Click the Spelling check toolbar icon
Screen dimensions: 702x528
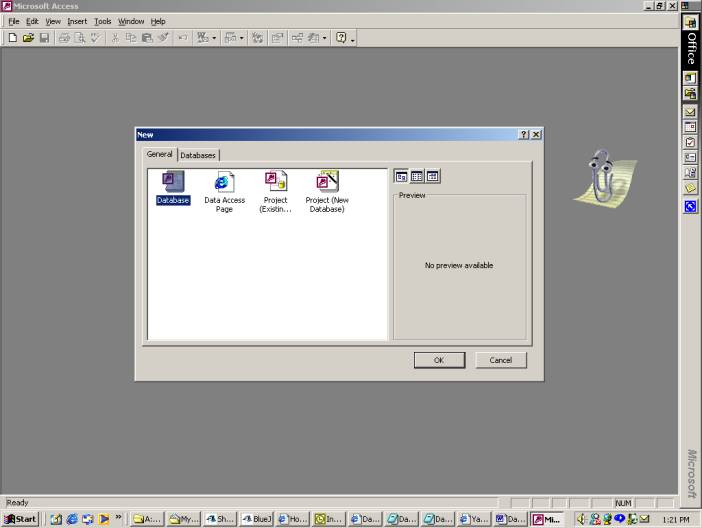(x=95, y=38)
